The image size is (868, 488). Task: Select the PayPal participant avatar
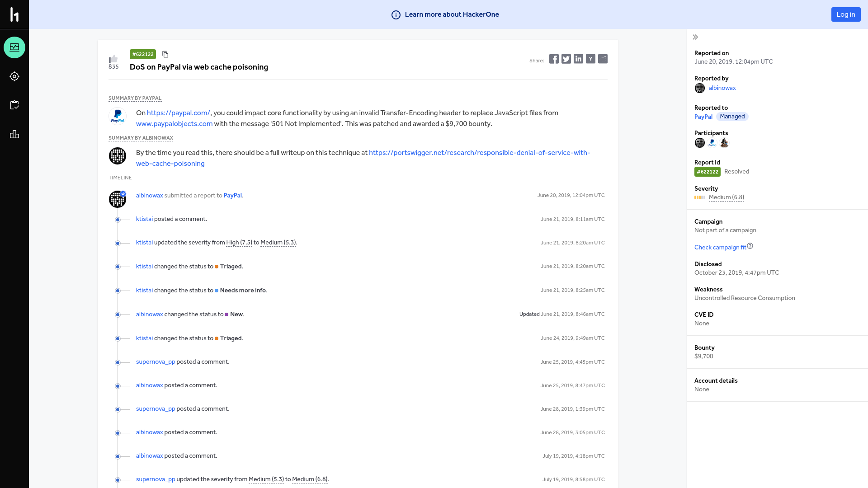tap(712, 143)
